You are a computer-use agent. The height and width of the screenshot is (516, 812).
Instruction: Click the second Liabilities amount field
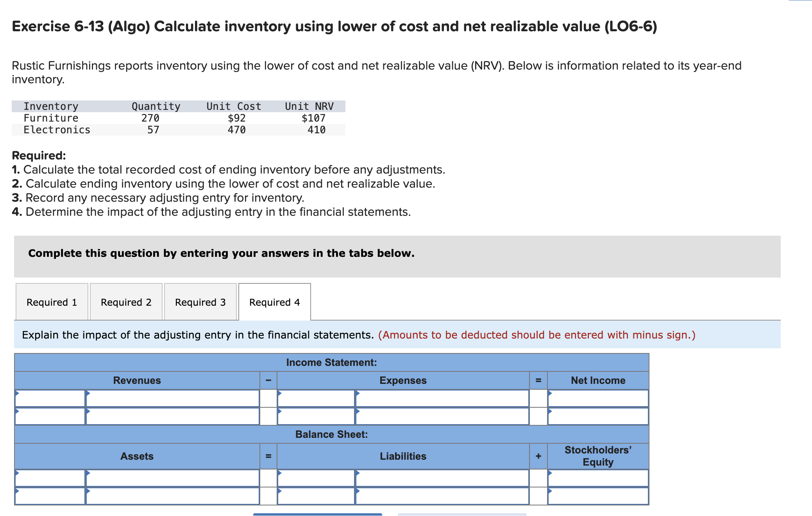(x=442, y=496)
